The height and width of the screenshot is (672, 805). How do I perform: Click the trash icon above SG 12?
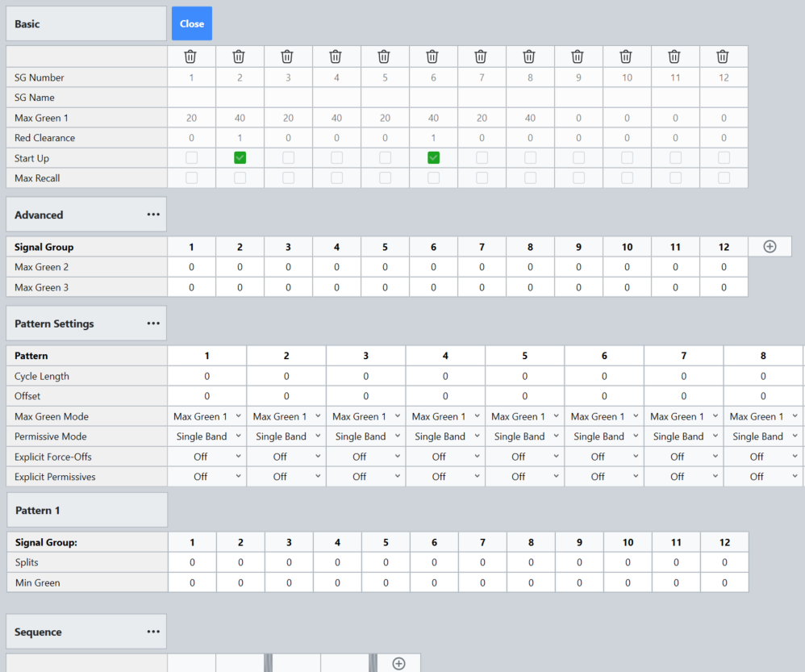tap(723, 56)
